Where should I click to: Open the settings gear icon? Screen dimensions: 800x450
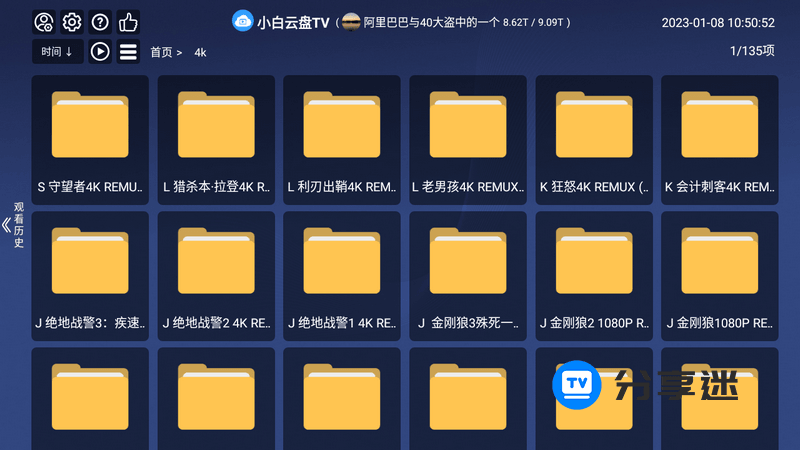point(72,22)
